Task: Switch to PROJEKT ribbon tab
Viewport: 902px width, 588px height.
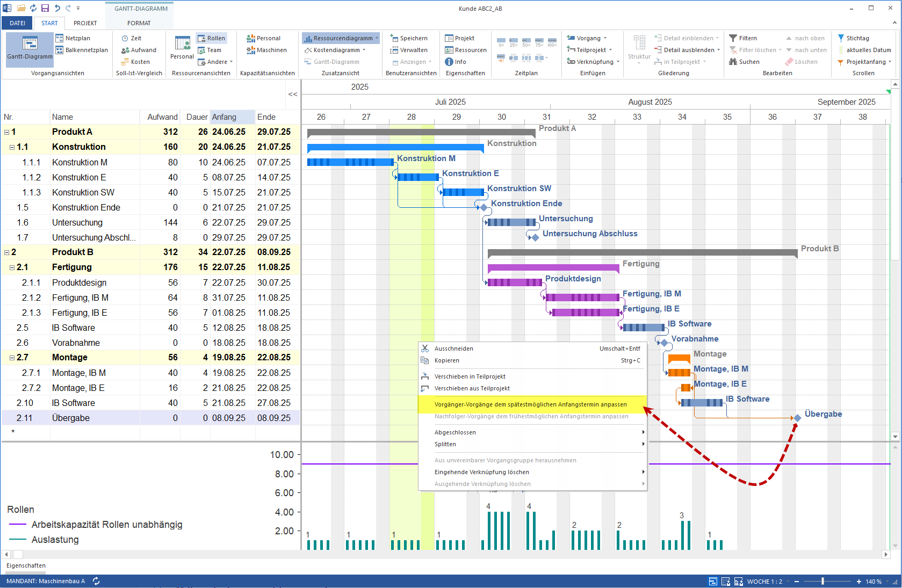Action: coord(85,23)
